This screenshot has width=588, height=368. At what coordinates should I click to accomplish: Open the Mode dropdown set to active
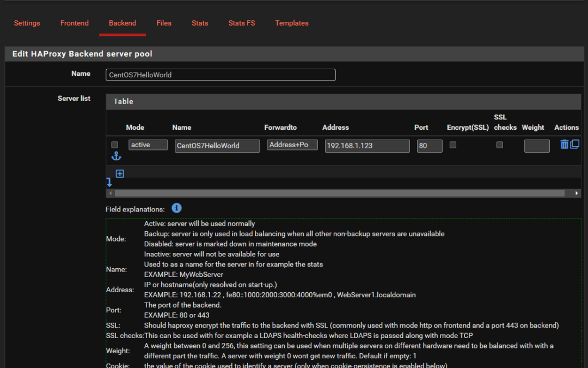point(148,145)
